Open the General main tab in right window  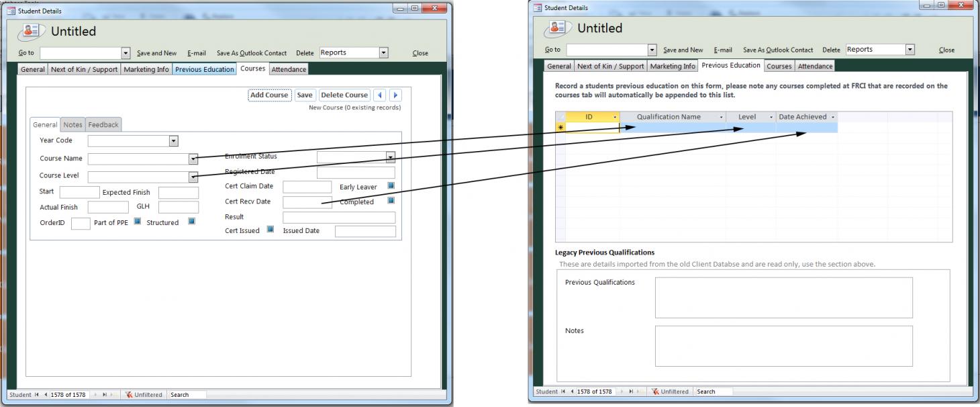[x=559, y=66]
